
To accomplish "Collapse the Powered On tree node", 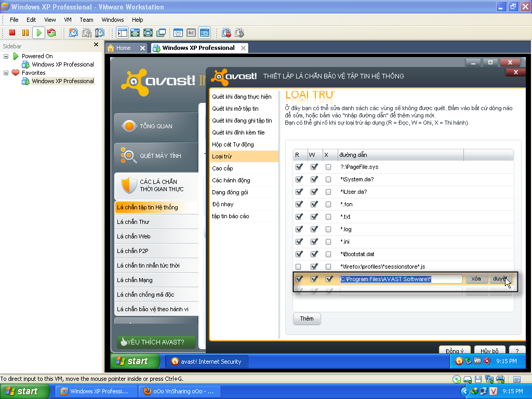I will pyautogui.click(x=6, y=56).
